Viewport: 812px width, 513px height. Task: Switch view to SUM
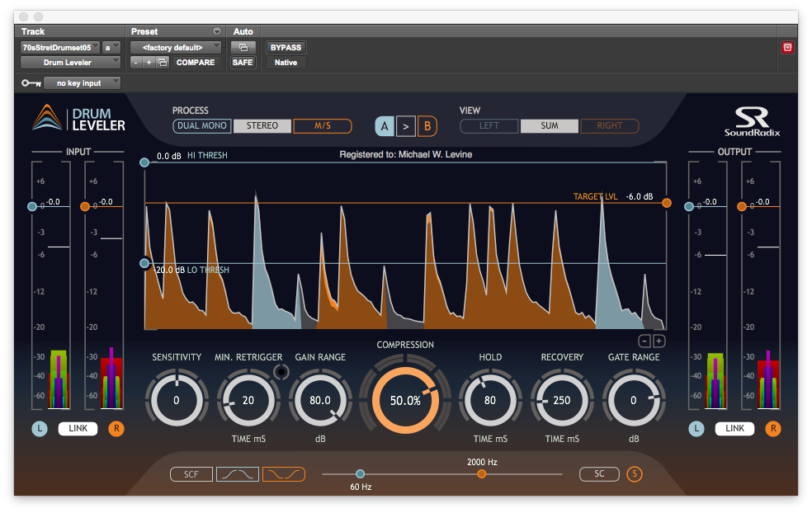click(x=549, y=126)
